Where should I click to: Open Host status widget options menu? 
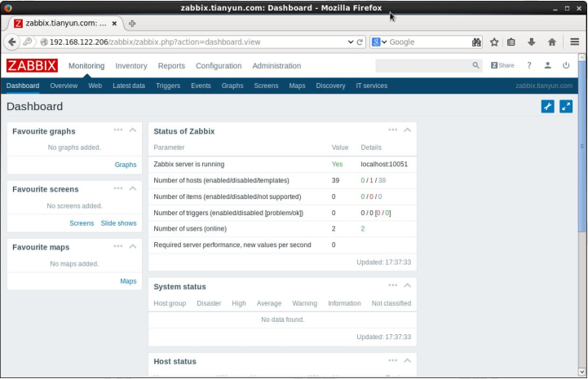pos(392,360)
